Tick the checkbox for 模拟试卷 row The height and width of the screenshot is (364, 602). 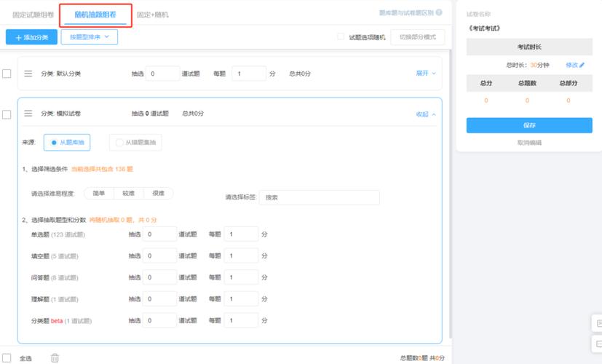tap(7, 114)
